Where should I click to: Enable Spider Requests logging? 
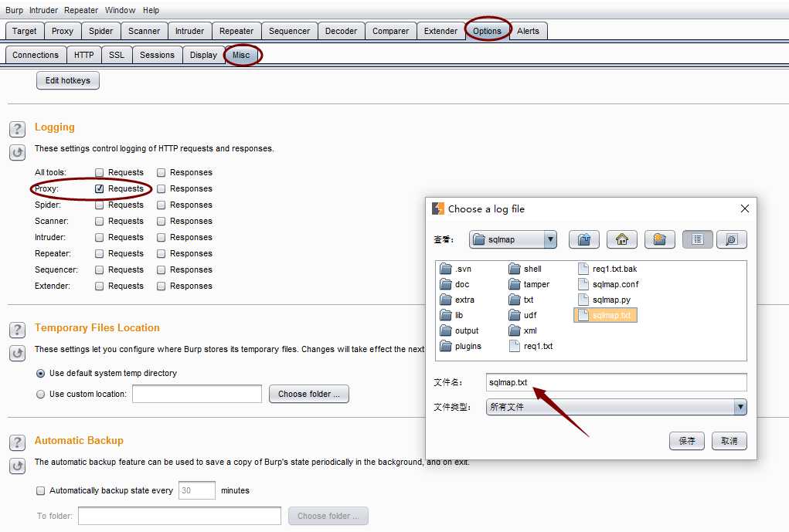(x=99, y=205)
